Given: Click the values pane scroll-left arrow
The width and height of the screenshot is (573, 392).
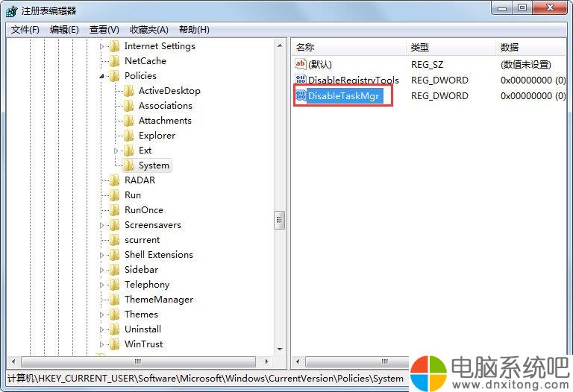Looking at the screenshot, I should point(298,361).
